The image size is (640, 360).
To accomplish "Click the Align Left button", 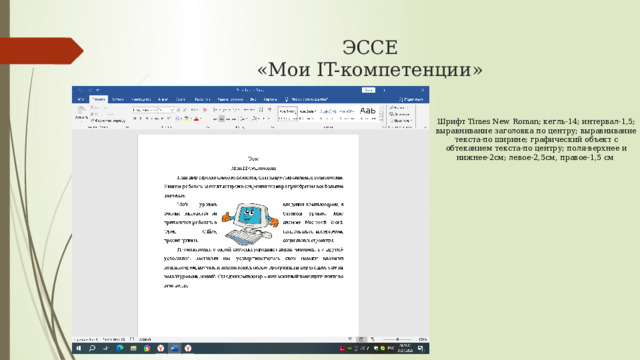I will coord(215,119).
